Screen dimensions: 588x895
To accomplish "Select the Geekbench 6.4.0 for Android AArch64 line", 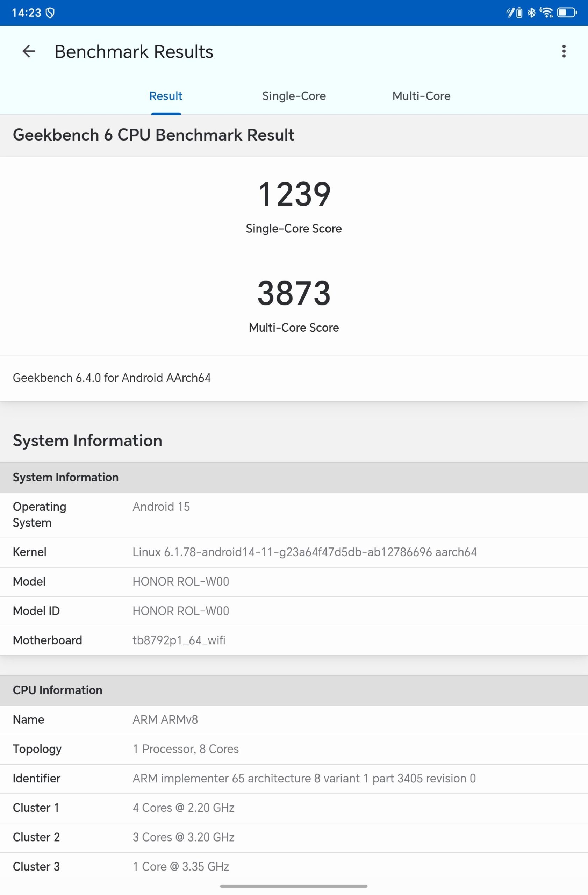I will click(x=112, y=378).
